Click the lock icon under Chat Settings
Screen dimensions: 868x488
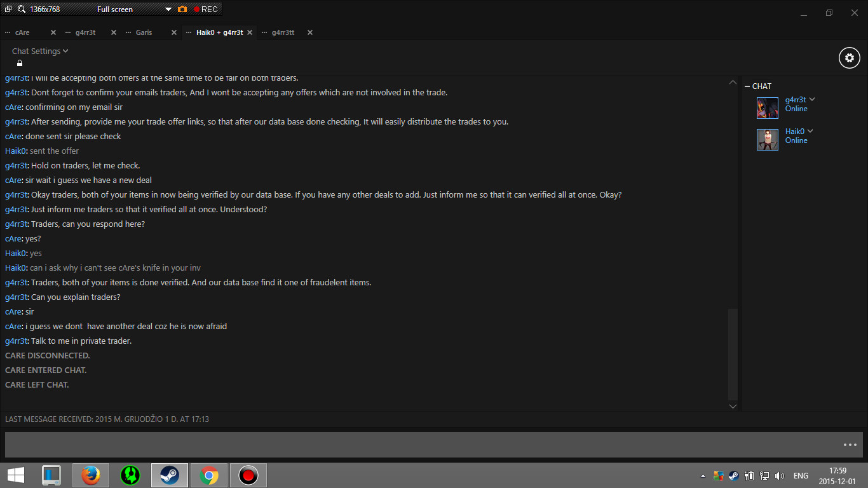point(20,64)
